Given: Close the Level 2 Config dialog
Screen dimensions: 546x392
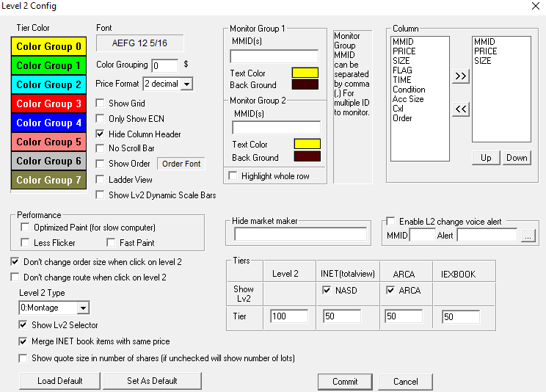Looking at the screenshot, I should [x=533, y=7].
